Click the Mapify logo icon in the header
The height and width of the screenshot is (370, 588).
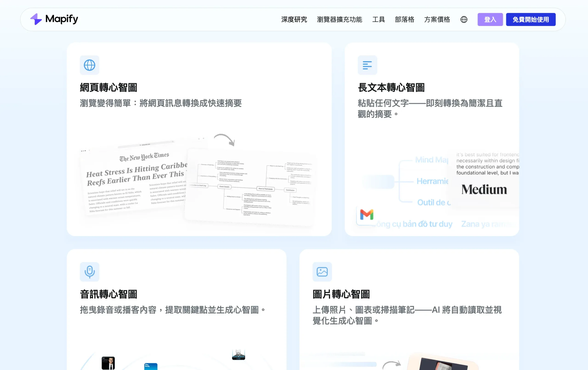36,19
